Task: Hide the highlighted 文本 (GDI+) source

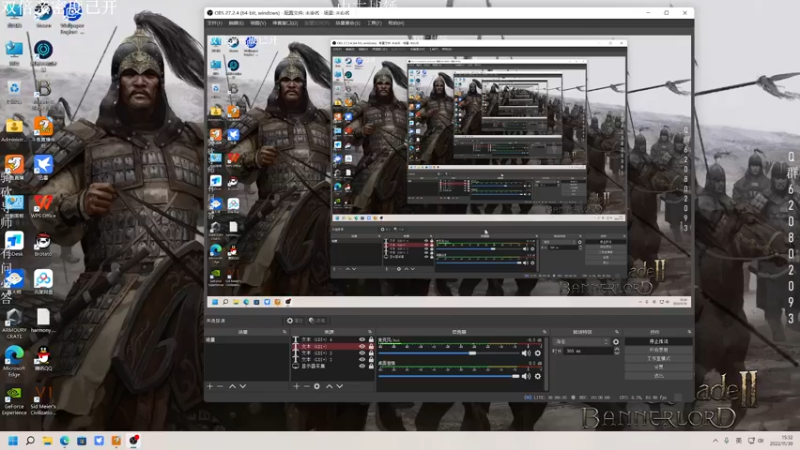Action: 362,346
